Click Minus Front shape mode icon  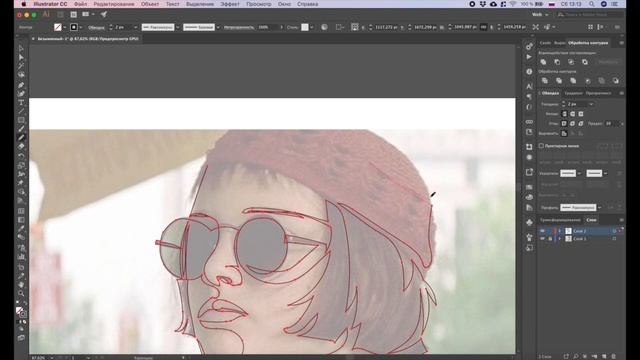pyautogui.click(x=557, y=62)
